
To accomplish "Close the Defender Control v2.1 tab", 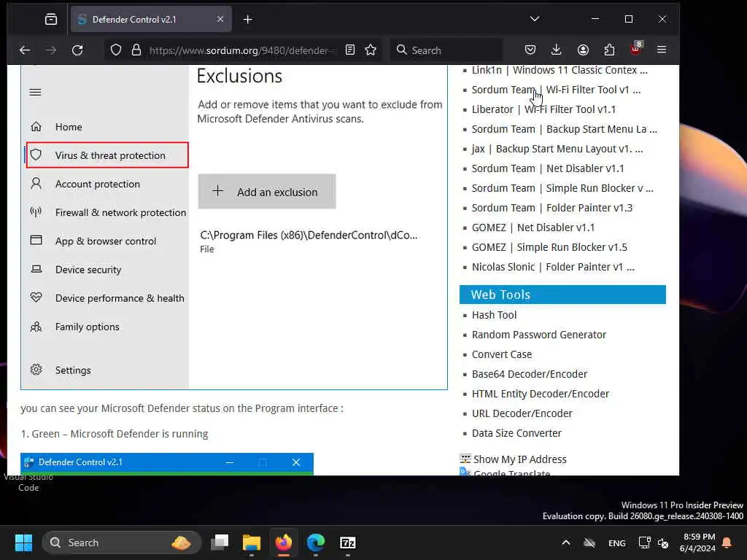I will [220, 19].
